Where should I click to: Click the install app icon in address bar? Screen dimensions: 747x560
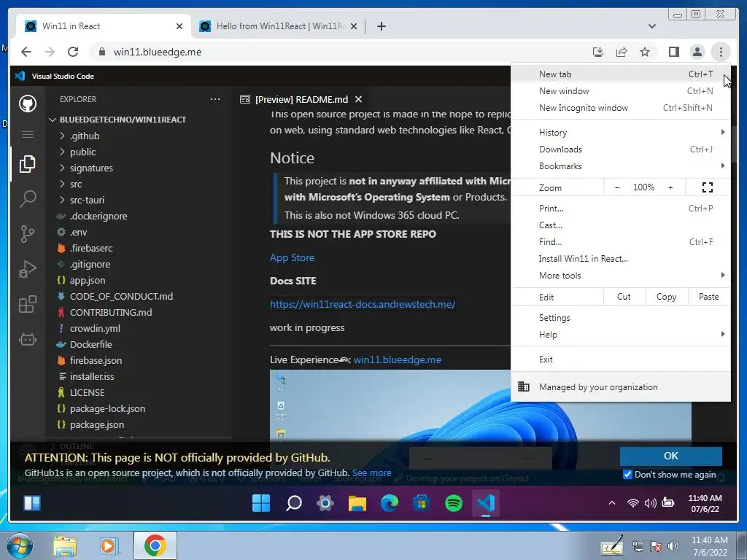point(598,52)
